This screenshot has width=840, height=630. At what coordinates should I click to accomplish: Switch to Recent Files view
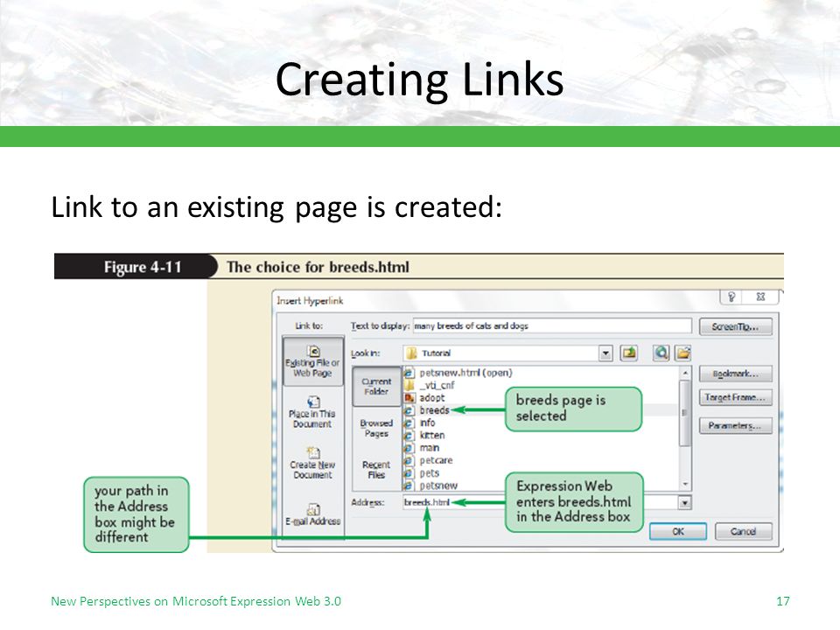pyautogui.click(x=376, y=470)
